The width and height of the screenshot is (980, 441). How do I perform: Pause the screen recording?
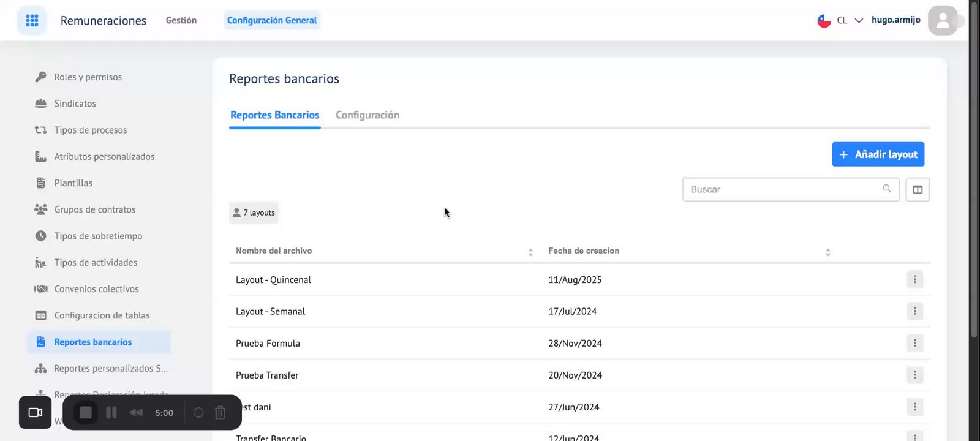click(x=111, y=413)
